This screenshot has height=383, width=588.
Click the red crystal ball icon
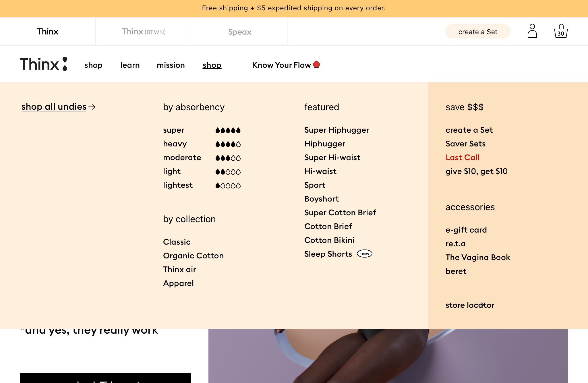pos(316,65)
